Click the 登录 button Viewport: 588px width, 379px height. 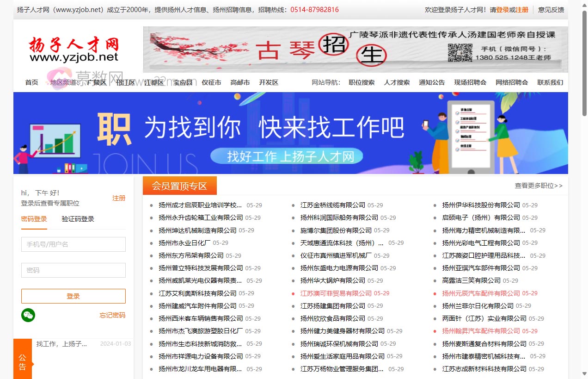click(73, 296)
